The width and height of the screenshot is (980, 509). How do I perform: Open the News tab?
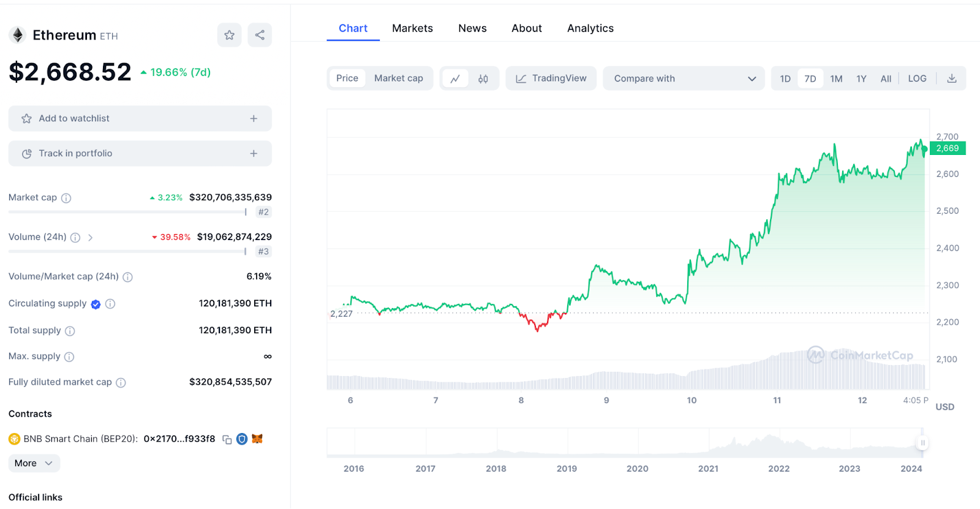(472, 28)
